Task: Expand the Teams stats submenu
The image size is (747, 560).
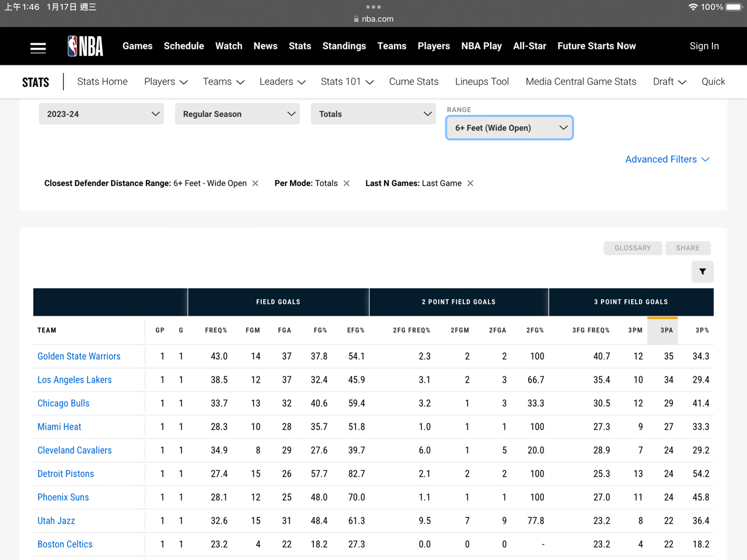Action: [x=224, y=82]
